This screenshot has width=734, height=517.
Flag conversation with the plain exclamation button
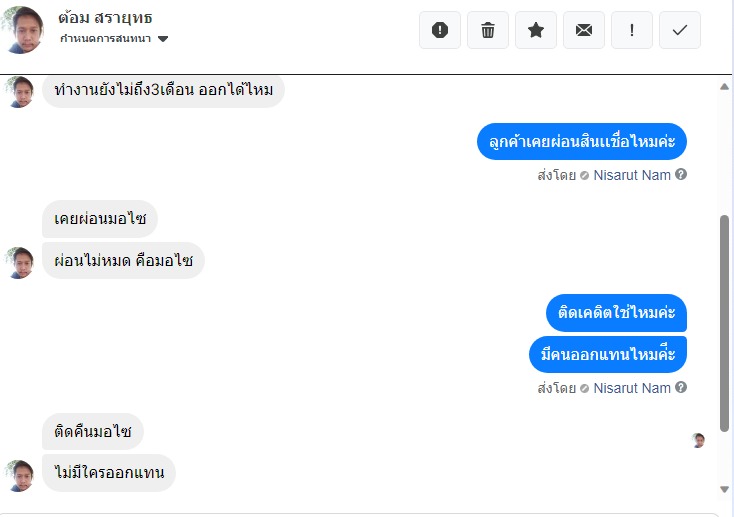click(x=632, y=30)
